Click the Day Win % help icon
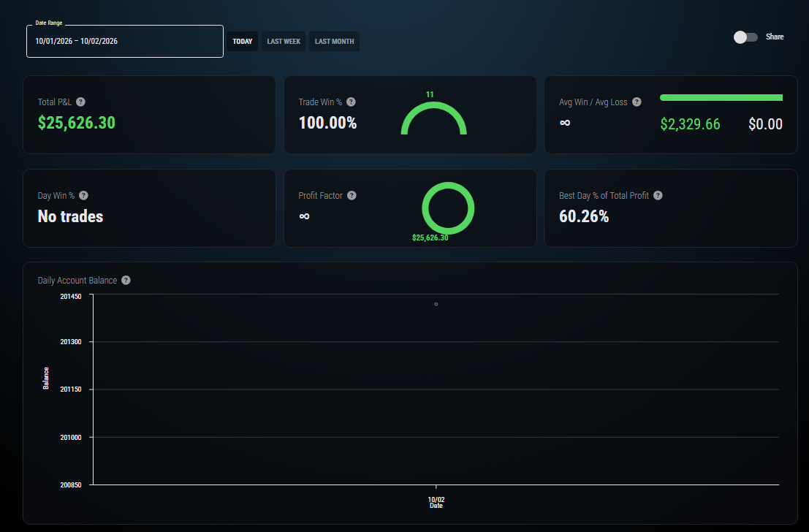The width and height of the screenshot is (809, 532). coord(83,196)
